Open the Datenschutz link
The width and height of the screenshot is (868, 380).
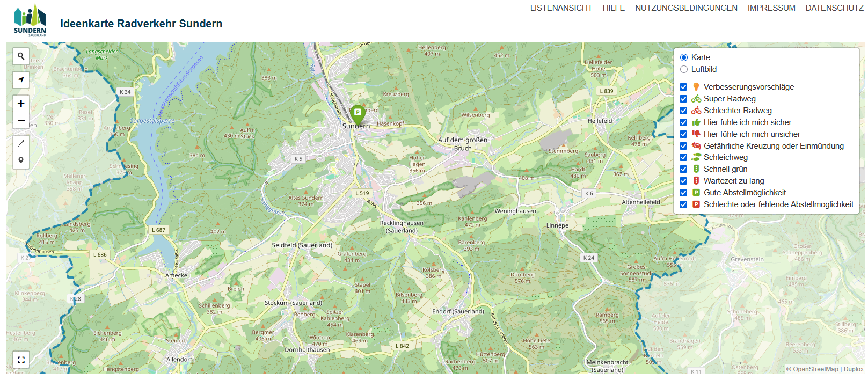[x=834, y=8]
